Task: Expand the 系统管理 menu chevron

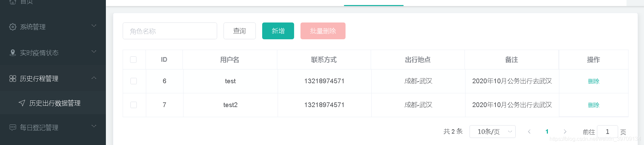Action: tap(94, 26)
